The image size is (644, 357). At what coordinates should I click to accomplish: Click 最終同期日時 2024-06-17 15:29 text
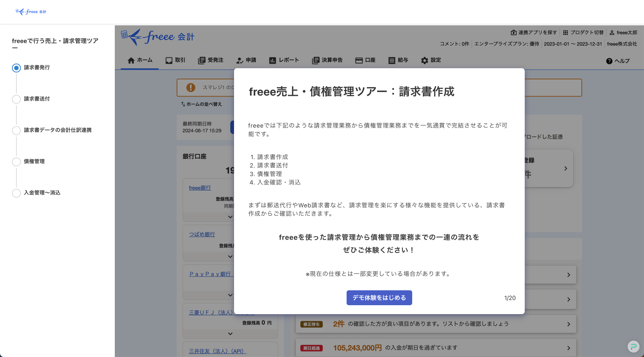click(202, 127)
